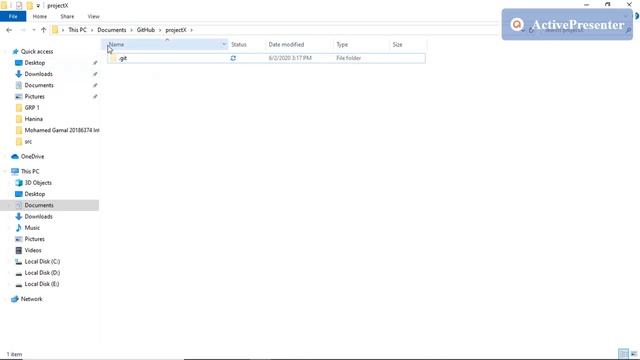The height and width of the screenshot is (360, 640).
Task: Open Local Disk (C:) drive
Action: (x=42, y=262)
